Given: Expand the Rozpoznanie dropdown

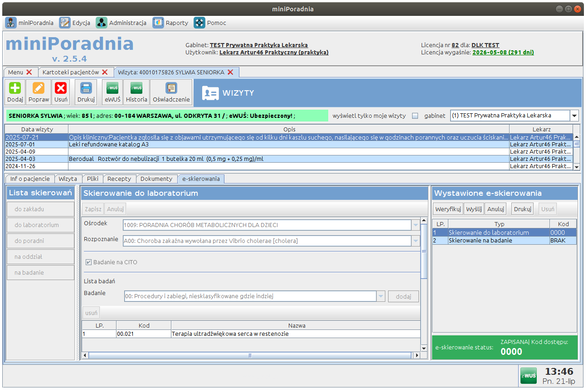Looking at the screenshot, I should 415,241.
